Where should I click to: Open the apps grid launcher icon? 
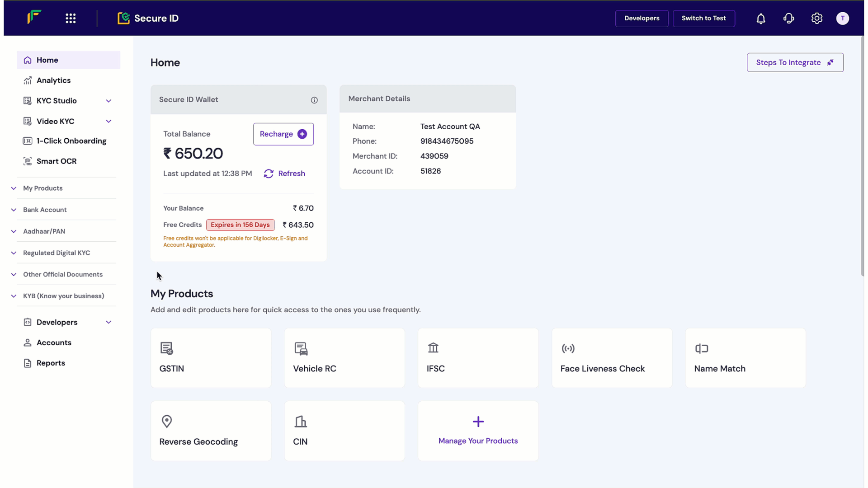coord(71,19)
